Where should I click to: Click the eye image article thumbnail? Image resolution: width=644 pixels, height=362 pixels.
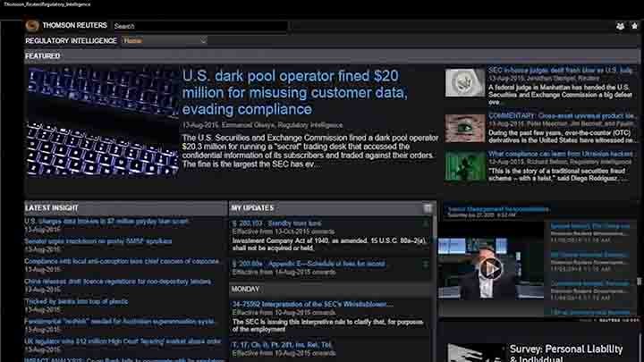coord(465,128)
